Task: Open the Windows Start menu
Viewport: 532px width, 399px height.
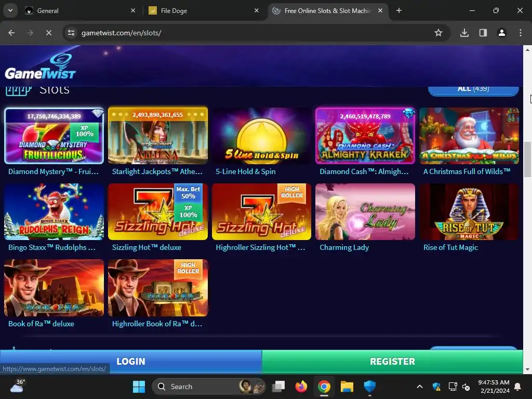Action: [x=139, y=387]
